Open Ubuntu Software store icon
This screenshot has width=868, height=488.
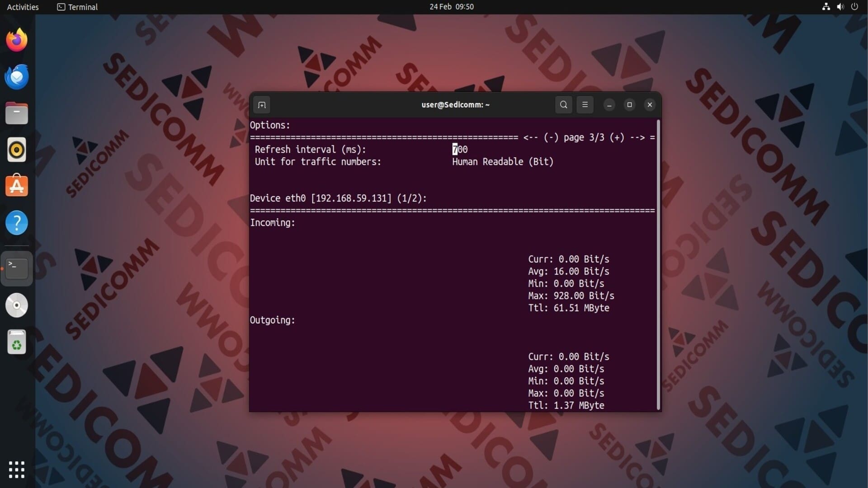click(17, 186)
